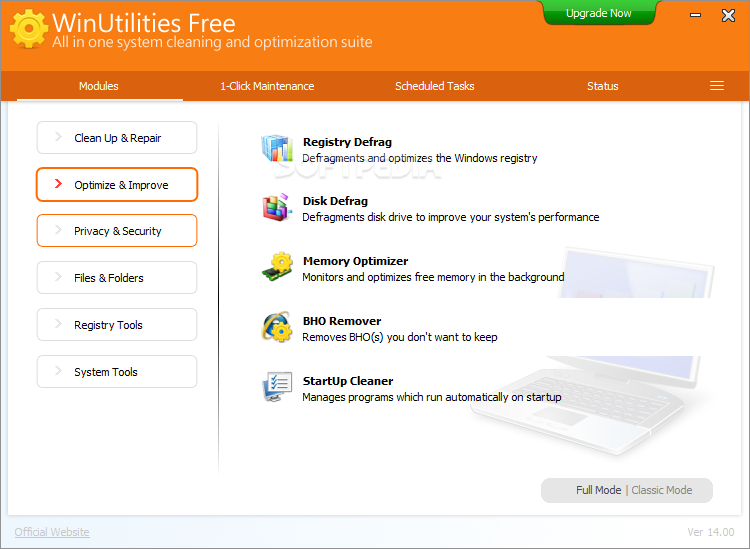Click the WinUtilities gear logo icon
750x549 pixels.
point(29,29)
